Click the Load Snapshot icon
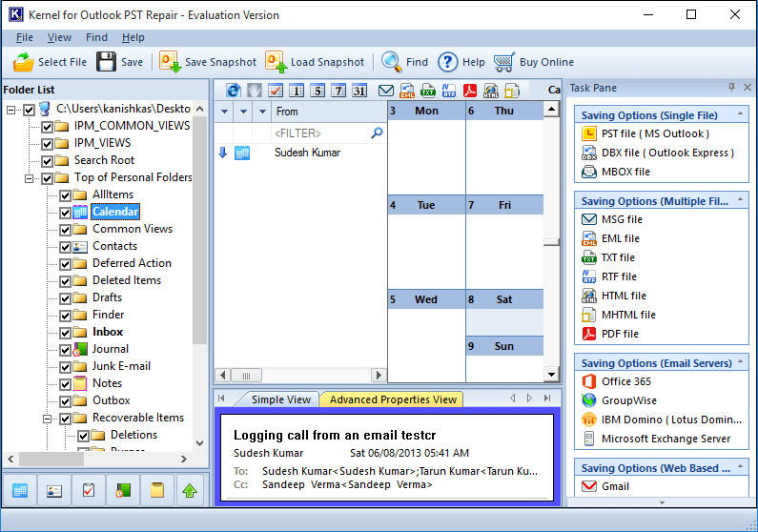Screen dimensions: 758x532 (277, 62)
